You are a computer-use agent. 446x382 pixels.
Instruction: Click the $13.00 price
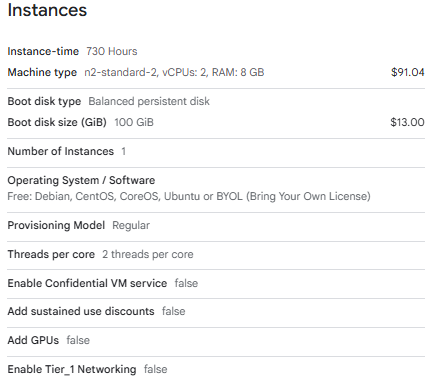coord(407,122)
